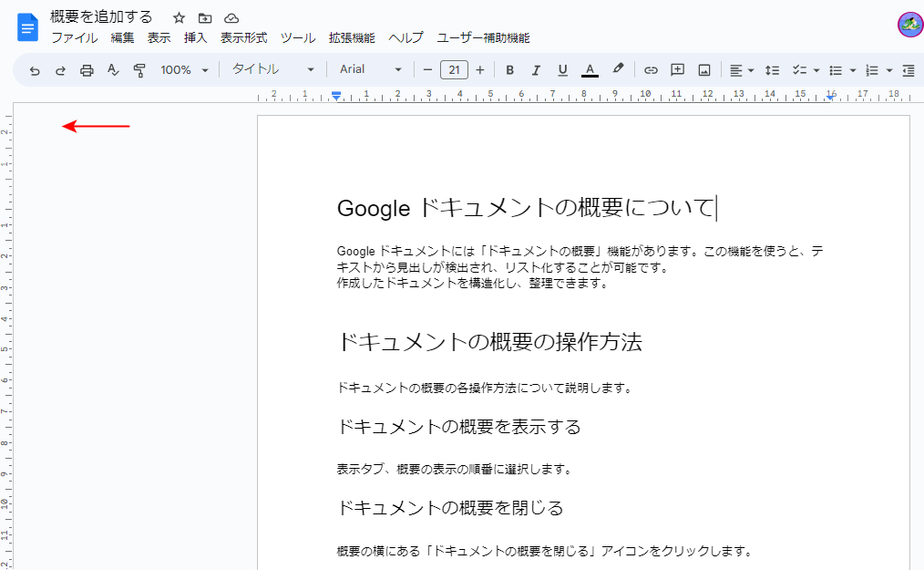Increase the font size

480,70
